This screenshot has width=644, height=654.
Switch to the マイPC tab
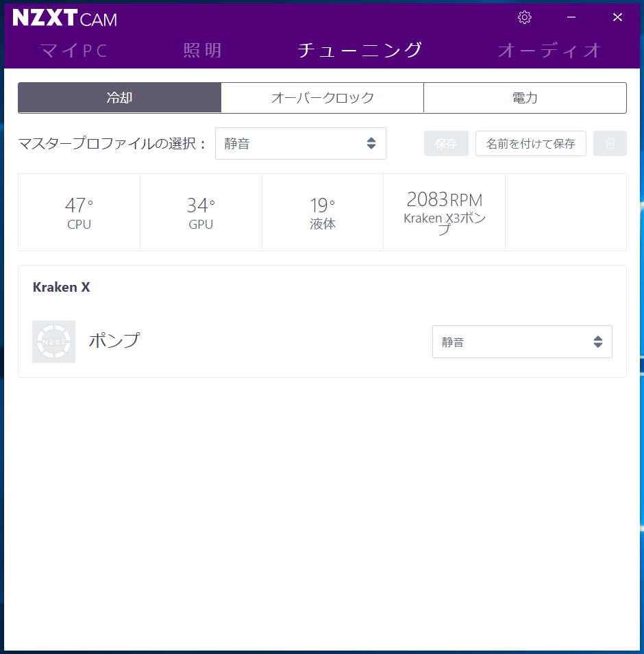pyautogui.click(x=75, y=51)
